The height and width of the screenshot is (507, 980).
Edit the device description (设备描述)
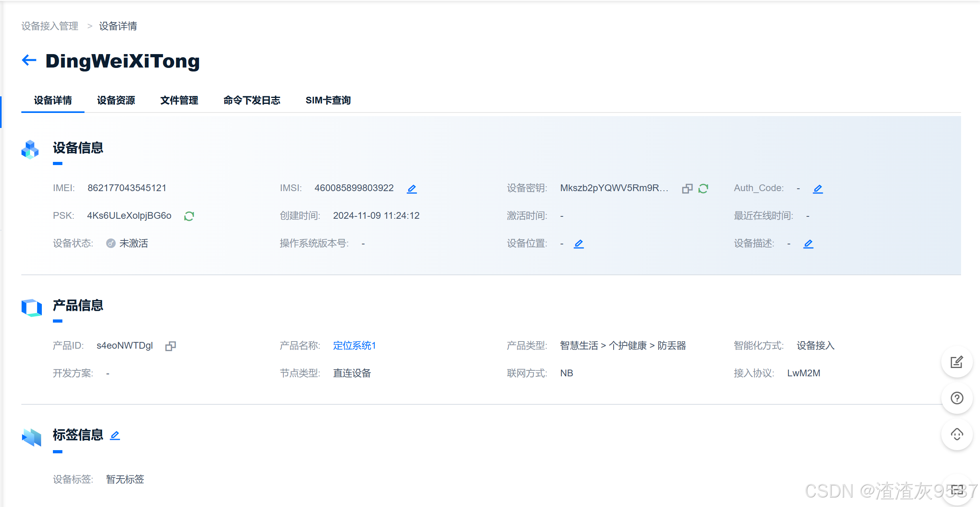tap(808, 244)
